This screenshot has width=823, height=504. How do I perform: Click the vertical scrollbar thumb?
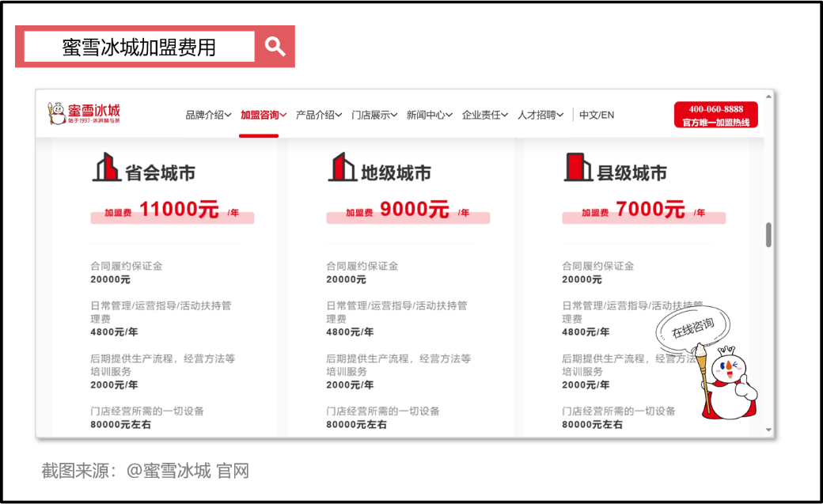768,235
